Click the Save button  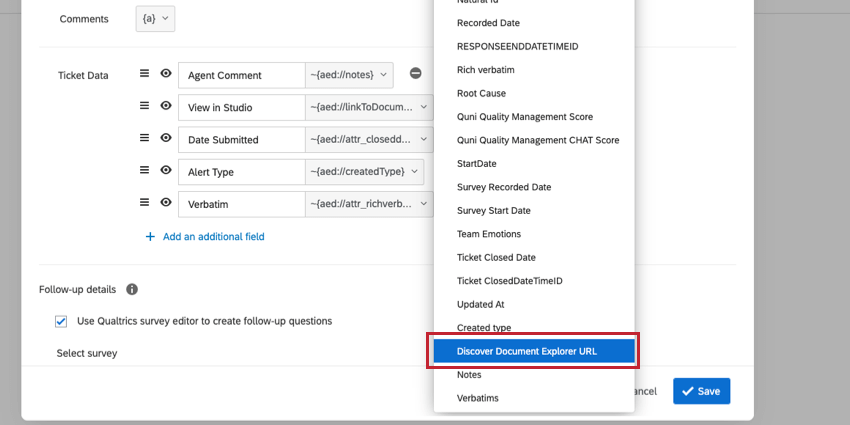[701, 391]
